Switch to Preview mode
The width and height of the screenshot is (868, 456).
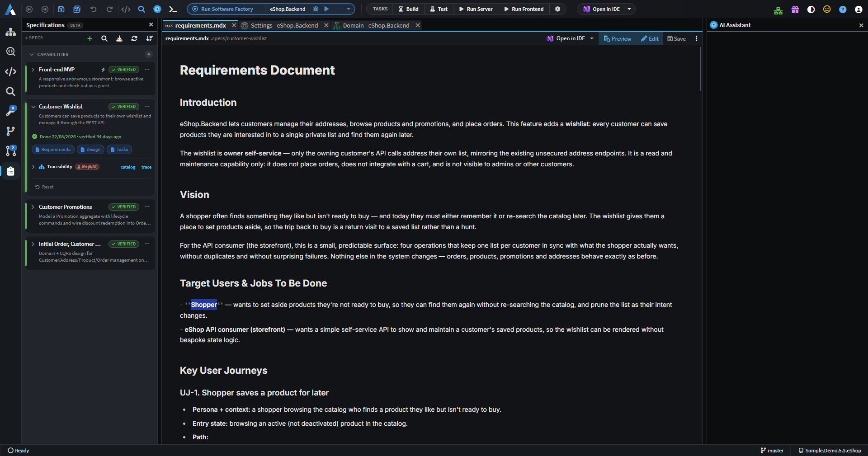click(617, 38)
